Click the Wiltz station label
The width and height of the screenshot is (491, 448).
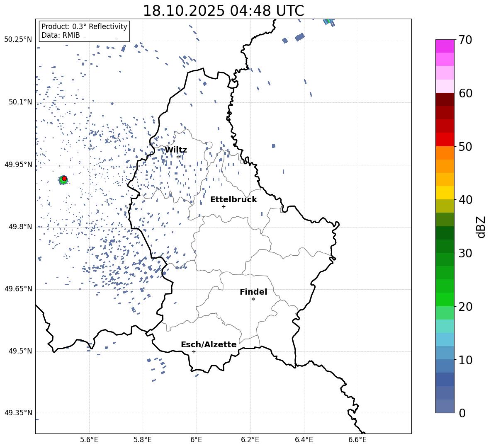[x=176, y=150]
